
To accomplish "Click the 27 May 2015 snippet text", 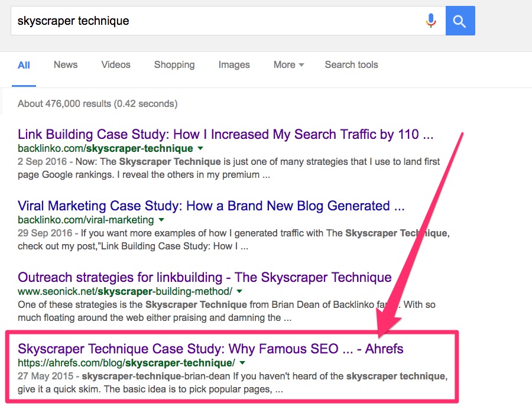I will [233, 382].
